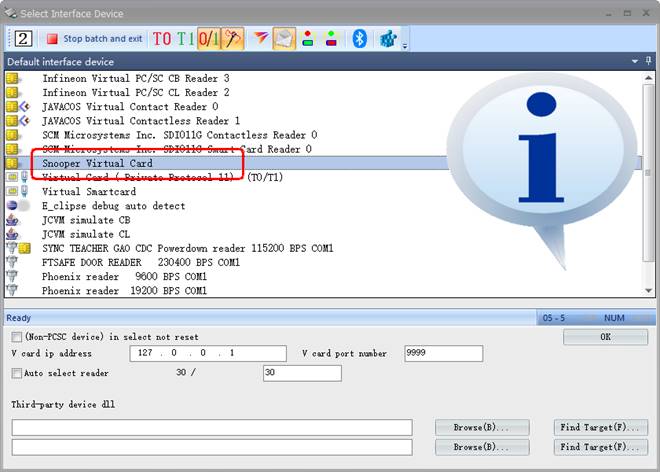Click the envelope toolbar icon
Screen dimensions: 660x472
pos(284,39)
